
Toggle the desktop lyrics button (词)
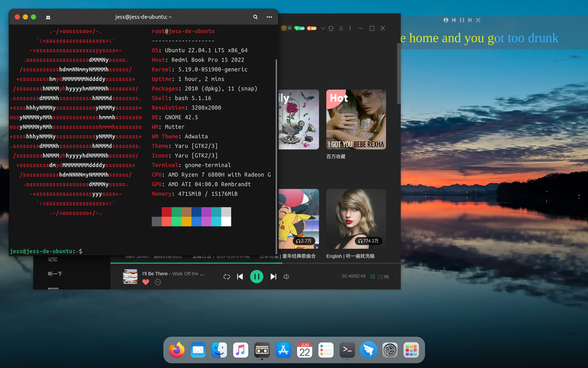click(372, 277)
